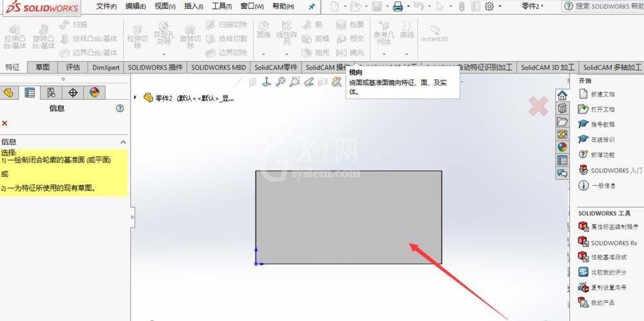The width and height of the screenshot is (644, 321).
Task: Choose the 抽壳 shell feature
Action: click(316, 53)
